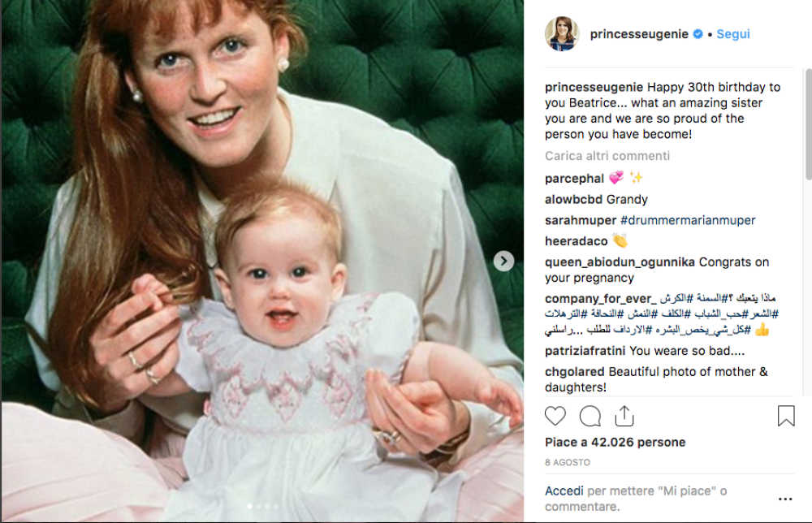This screenshot has width=812, height=523.
Task: Select the last carousel indicator dot
Action: tap(276, 506)
